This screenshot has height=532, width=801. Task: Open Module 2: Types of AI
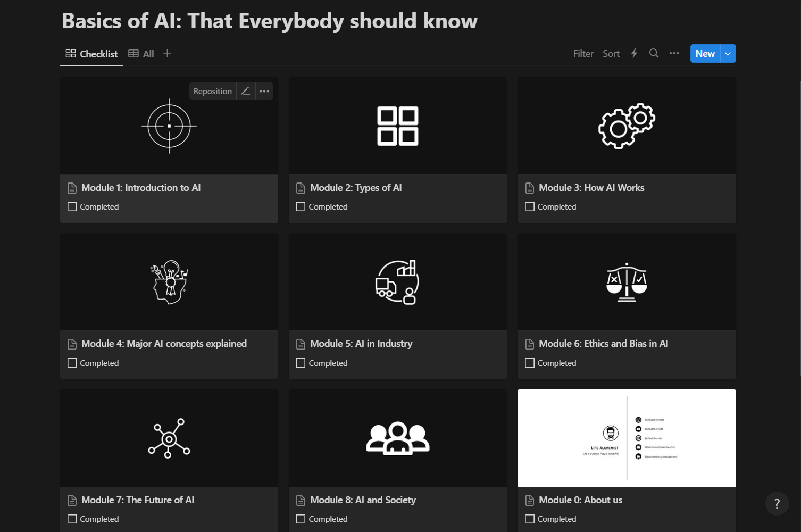coord(356,188)
